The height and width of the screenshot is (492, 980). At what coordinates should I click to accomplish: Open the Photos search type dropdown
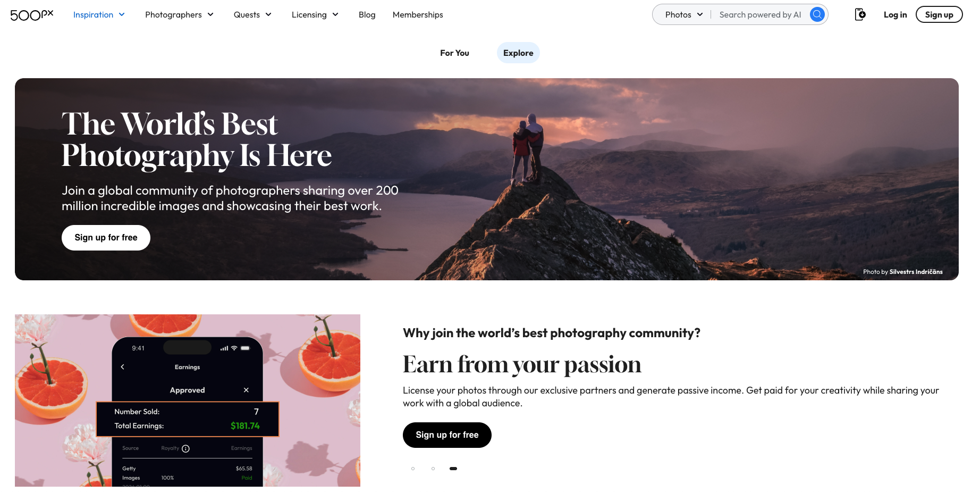pyautogui.click(x=684, y=15)
